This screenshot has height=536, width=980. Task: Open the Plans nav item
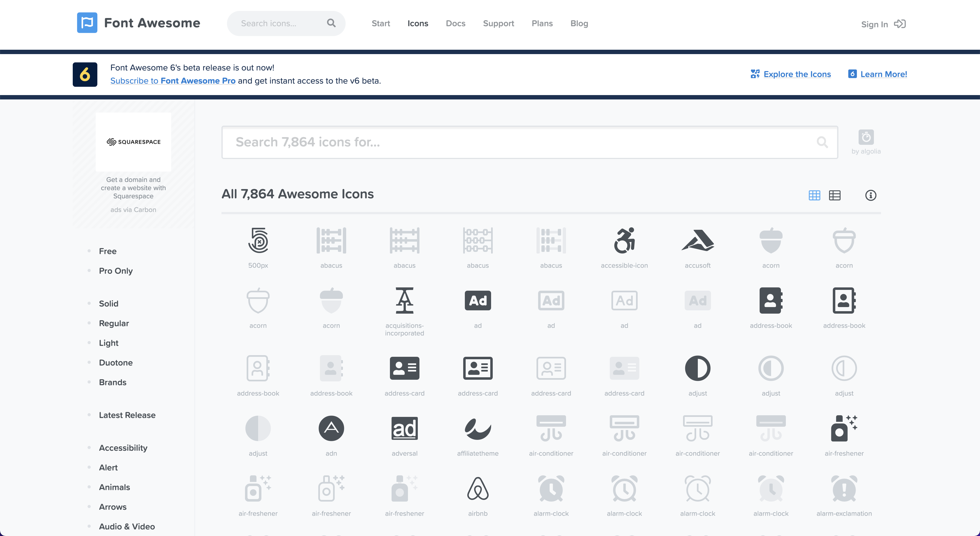[542, 23]
